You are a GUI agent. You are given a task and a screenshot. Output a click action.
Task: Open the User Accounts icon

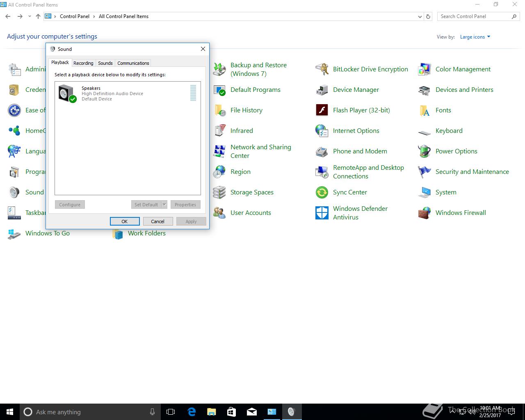tap(219, 213)
